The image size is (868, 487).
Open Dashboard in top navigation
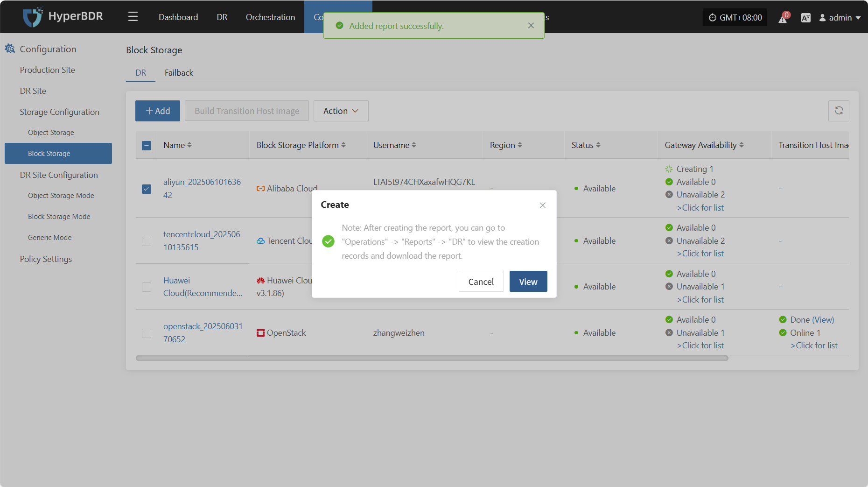(x=178, y=17)
